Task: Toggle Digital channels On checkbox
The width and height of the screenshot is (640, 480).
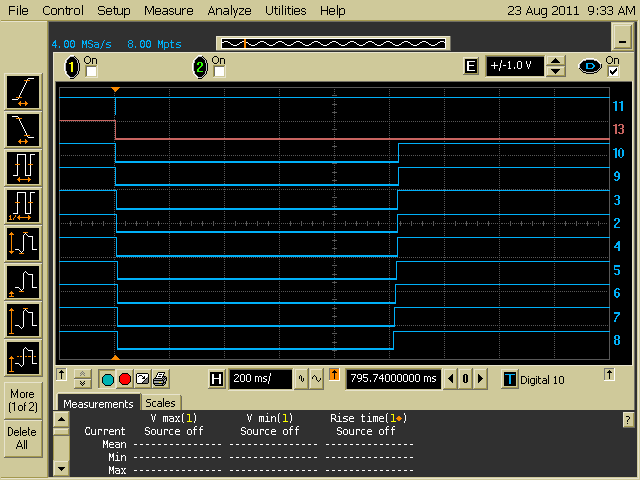Action: coord(613,72)
